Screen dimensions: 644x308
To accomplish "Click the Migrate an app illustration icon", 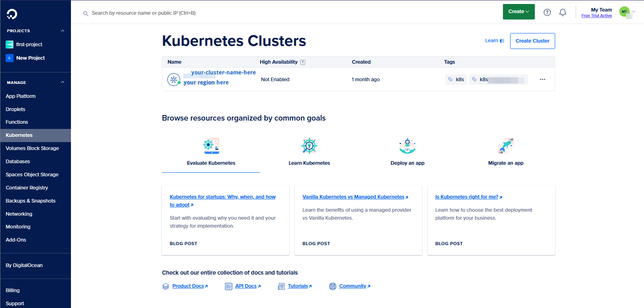I will 506,146.
